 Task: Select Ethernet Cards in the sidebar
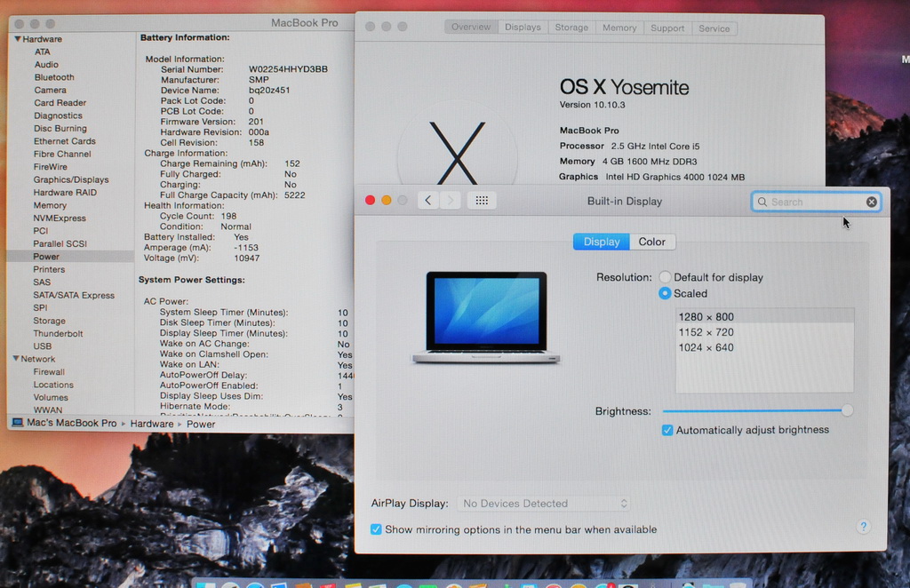point(64,141)
